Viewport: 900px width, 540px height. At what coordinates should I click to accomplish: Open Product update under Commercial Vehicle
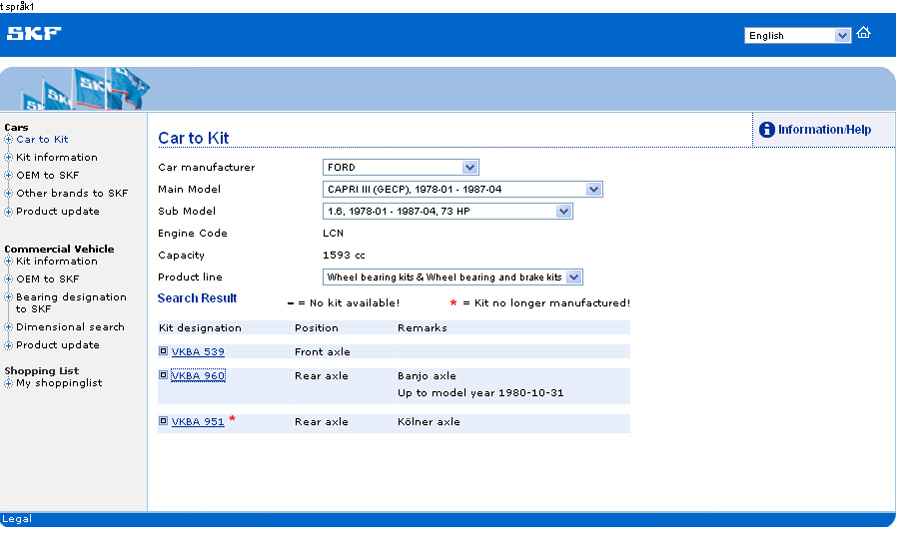click(x=58, y=345)
